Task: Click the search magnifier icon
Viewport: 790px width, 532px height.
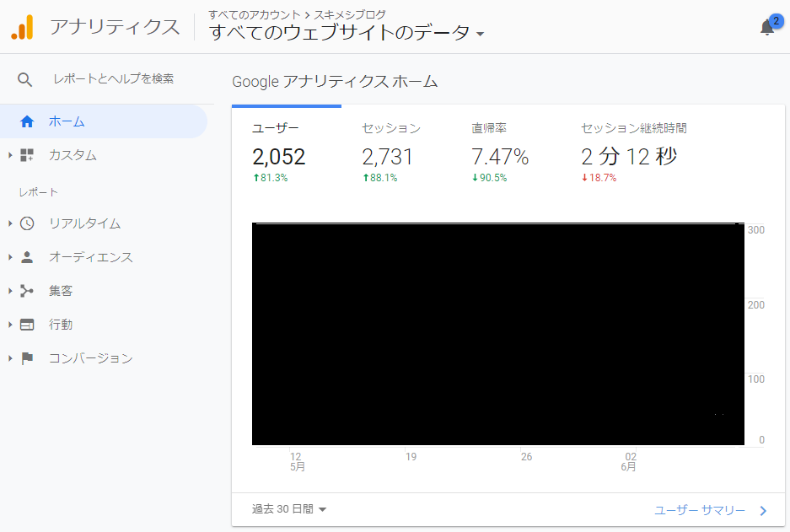Action: pos(24,79)
